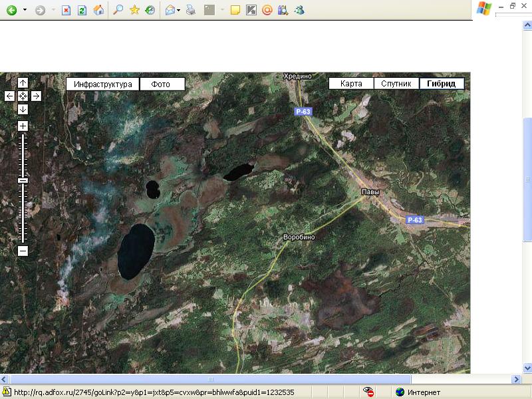Expand the Mail icon dropdown arrow
Image resolution: width=532 pixels, height=399 pixels.
click(x=179, y=11)
